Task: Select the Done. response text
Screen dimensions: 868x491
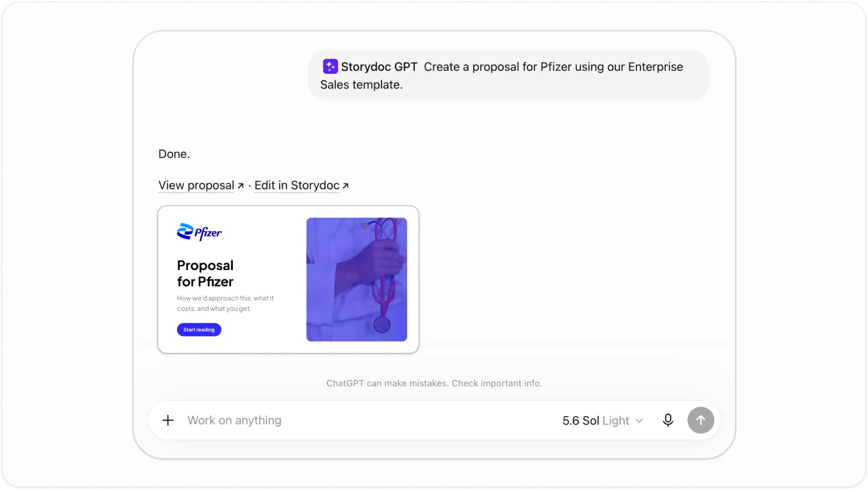Action: (174, 154)
